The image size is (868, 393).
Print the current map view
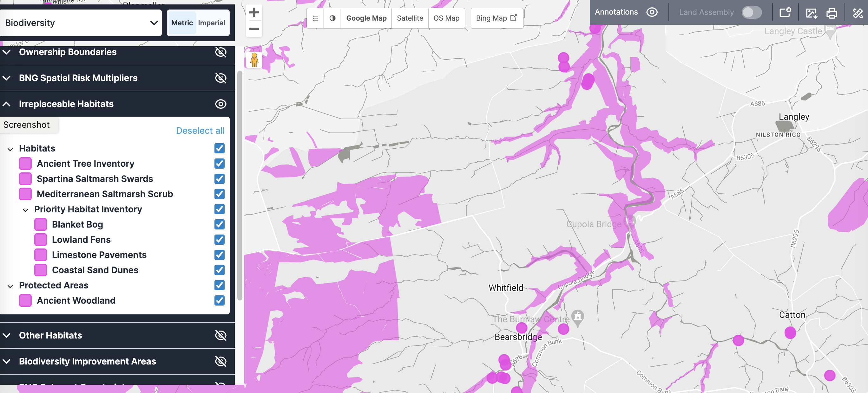coord(832,13)
